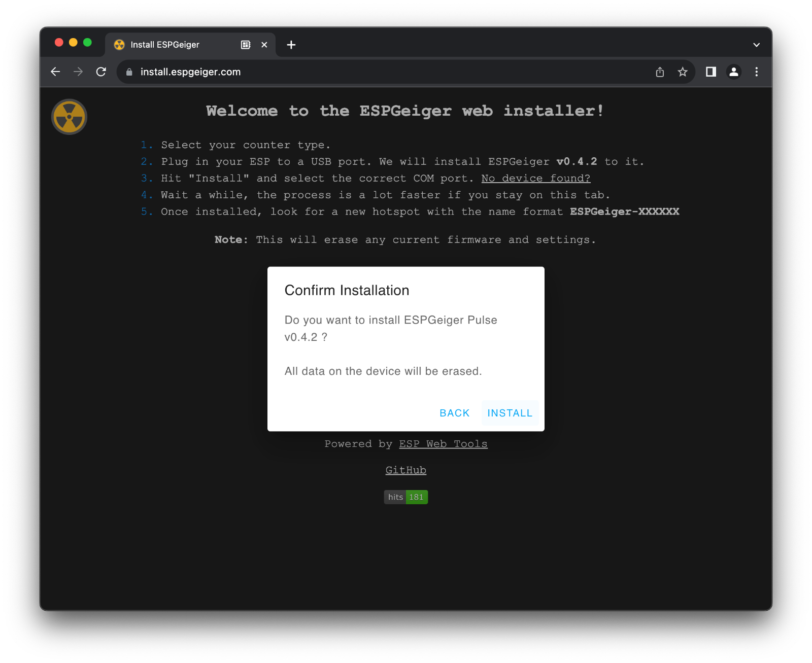Click the 'Wait a while' step 4 text

coord(385,195)
